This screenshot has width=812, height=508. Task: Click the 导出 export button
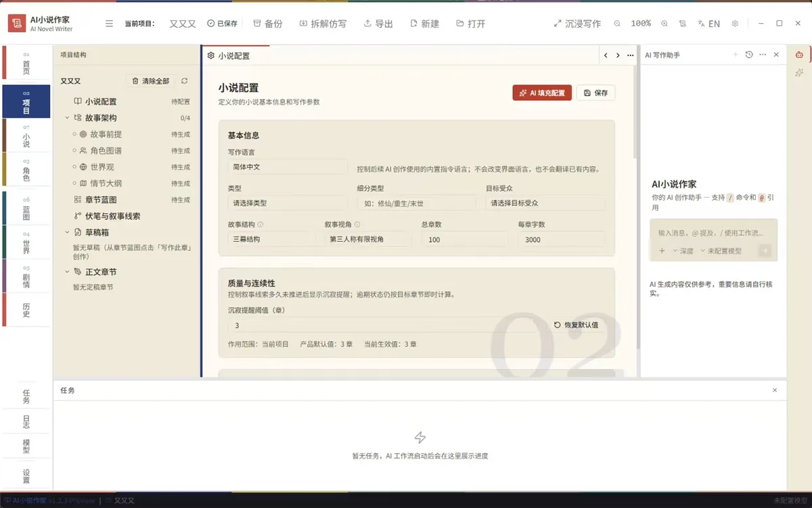click(x=378, y=24)
